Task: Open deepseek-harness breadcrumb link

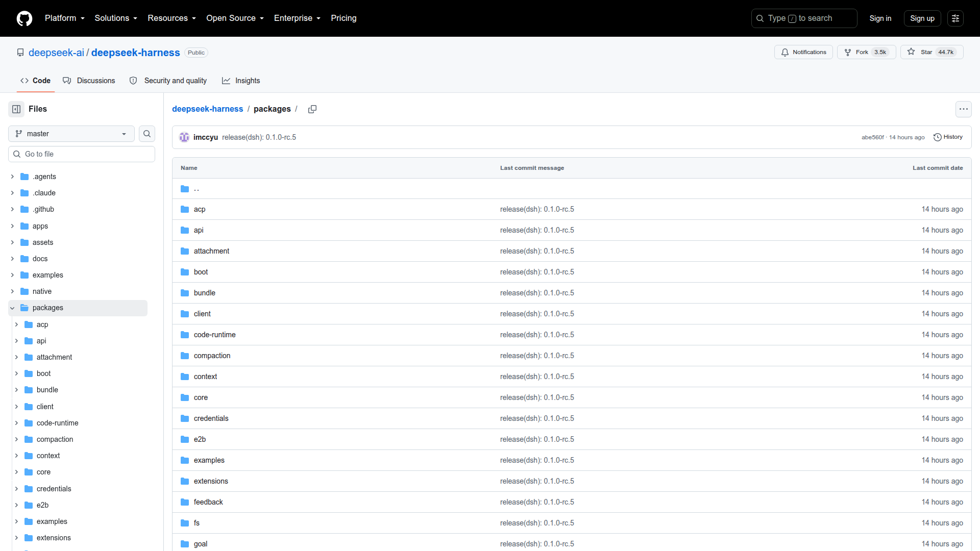Action: (208, 109)
